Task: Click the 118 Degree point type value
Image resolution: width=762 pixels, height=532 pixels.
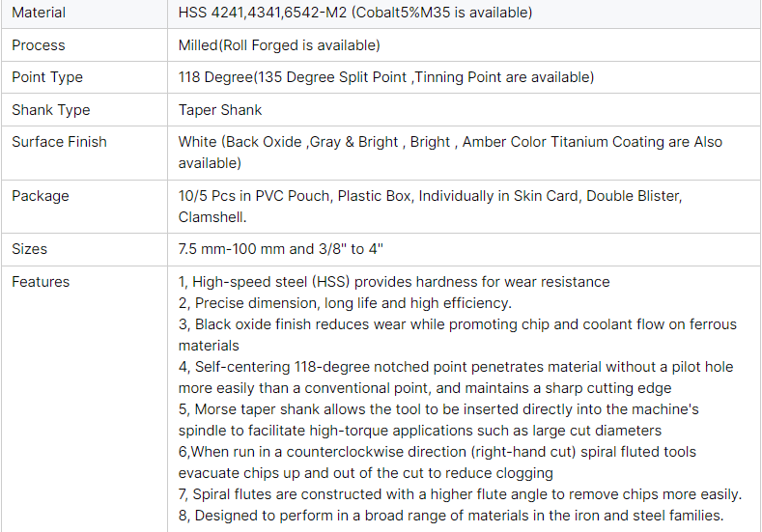Action: click(x=385, y=77)
